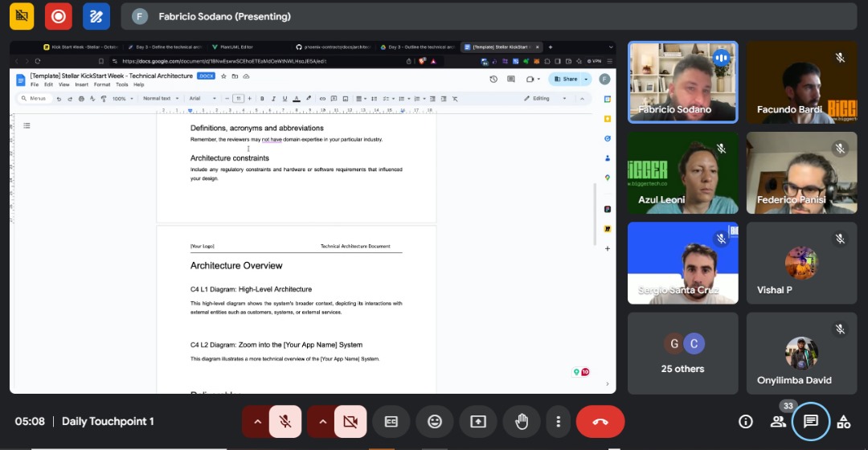Select Facundo Bardi video tile
868x450 pixels.
click(801, 83)
